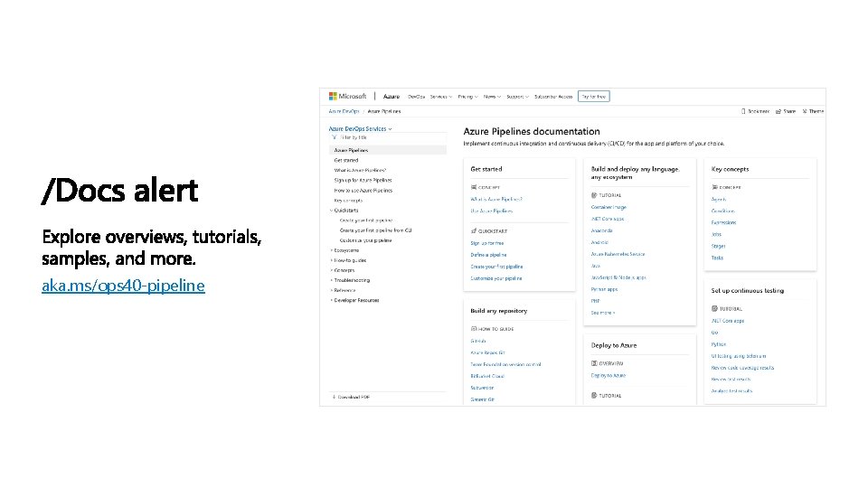Open the 'Python apps' link
Viewport: 868px width, 488px height.
coord(604,289)
